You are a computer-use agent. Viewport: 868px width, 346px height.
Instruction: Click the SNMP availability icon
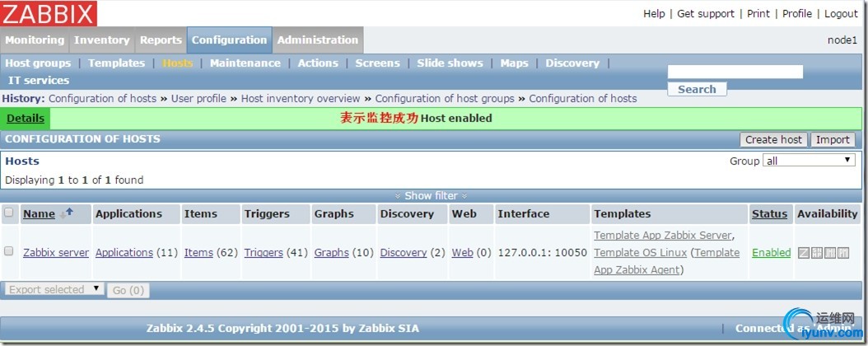pos(817,253)
